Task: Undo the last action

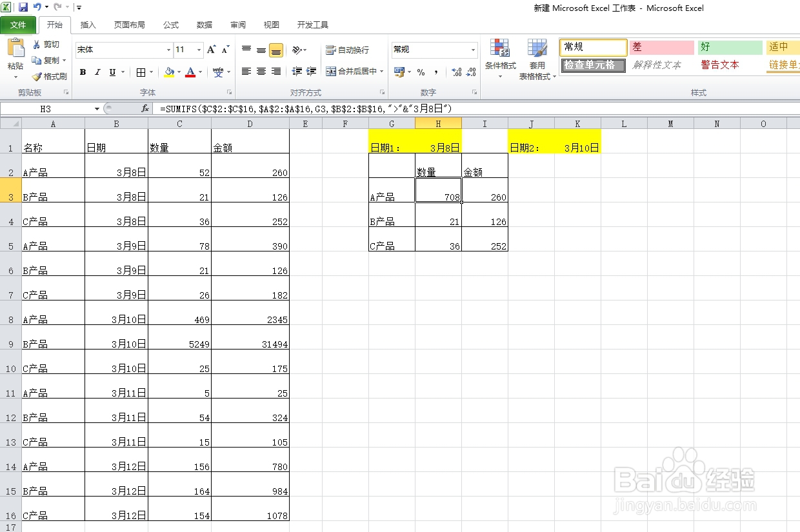Action: point(37,7)
